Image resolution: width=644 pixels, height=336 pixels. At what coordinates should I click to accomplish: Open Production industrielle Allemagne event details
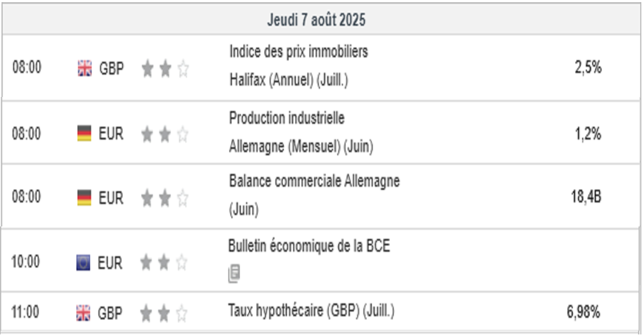pos(287,118)
